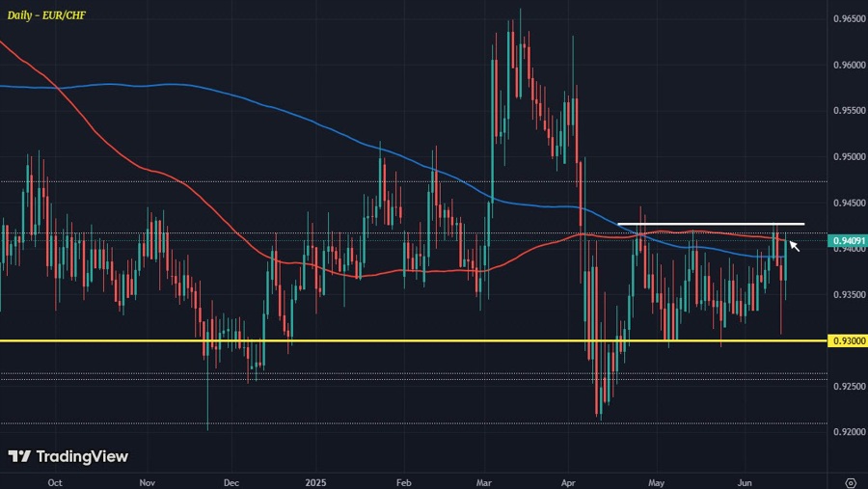Image resolution: width=868 pixels, height=489 pixels.
Task: Select the yellow horizontal support line
Action: (x=386, y=340)
